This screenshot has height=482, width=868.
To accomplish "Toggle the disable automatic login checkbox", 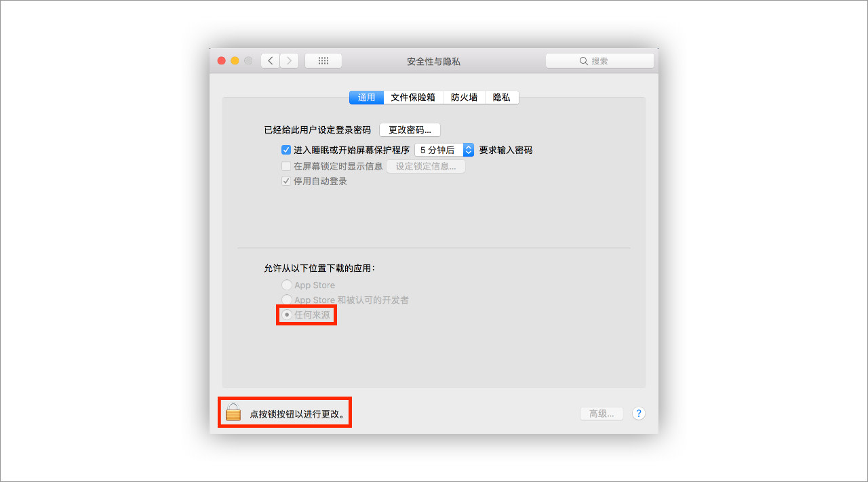I will tap(286, 181).
